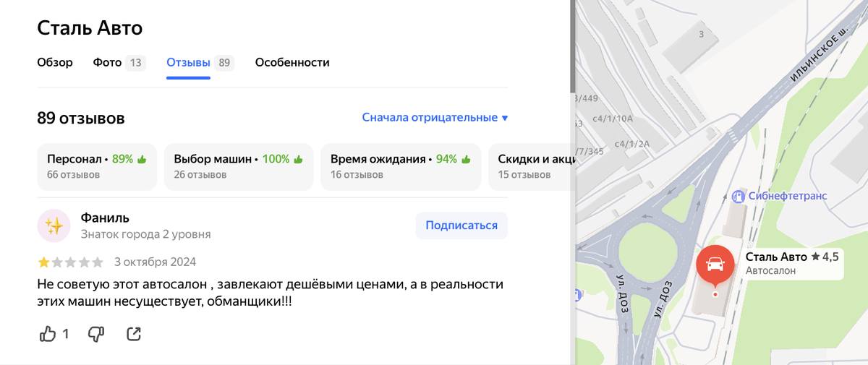Open the Обзор tab
Screen dimensions: 868x365
(x=55, y=63)
